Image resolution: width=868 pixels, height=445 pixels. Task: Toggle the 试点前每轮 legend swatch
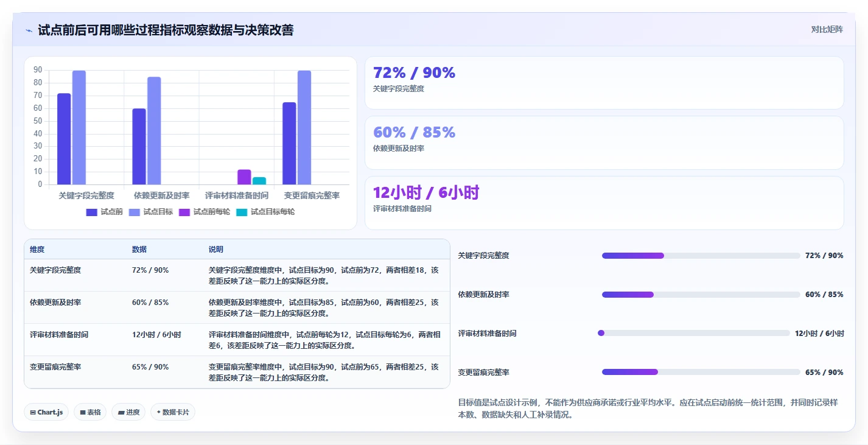point(184,212)
